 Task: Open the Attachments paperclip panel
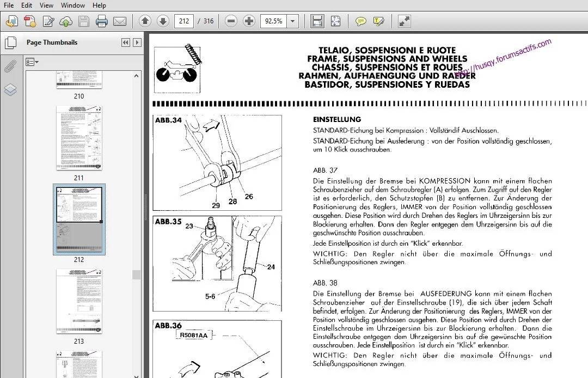(x=10, y=66)
